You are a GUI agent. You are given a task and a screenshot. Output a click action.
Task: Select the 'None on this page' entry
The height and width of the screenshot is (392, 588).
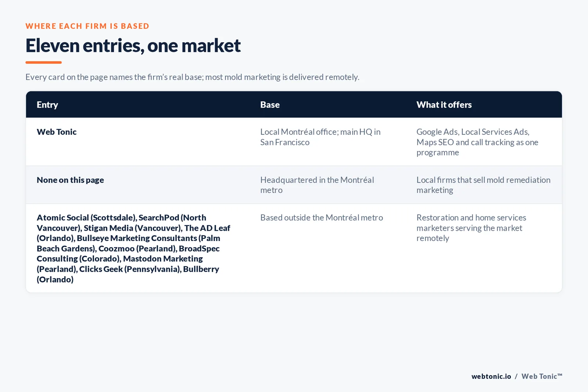point(70,180)
